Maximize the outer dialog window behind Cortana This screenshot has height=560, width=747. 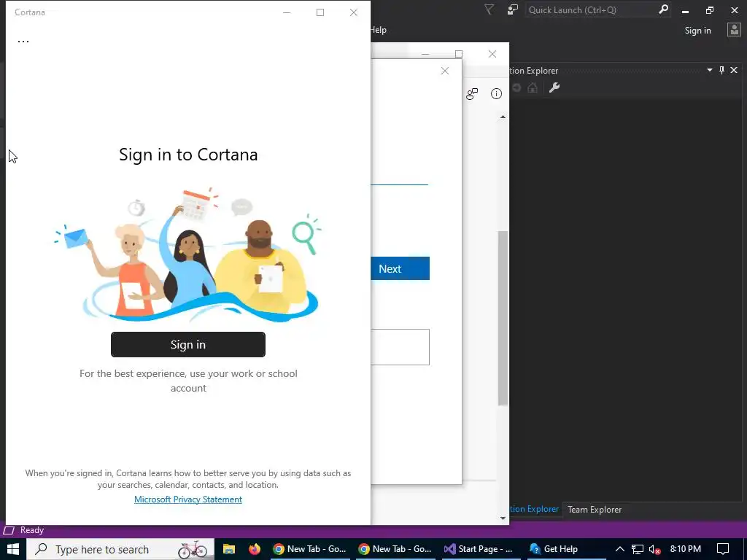click(x=459, y=54)
